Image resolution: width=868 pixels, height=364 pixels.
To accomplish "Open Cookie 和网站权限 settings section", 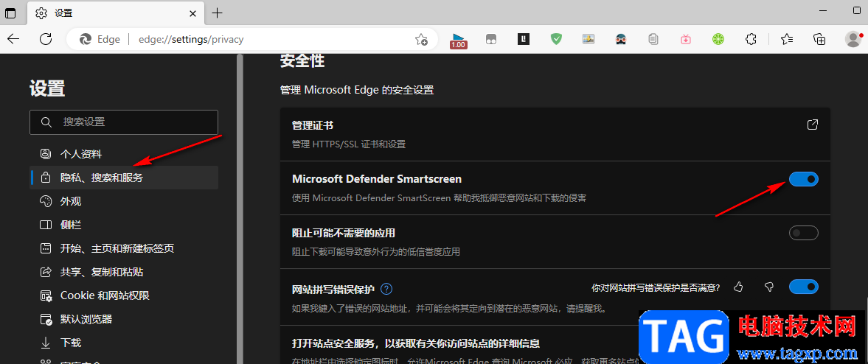I will [105, 295].
